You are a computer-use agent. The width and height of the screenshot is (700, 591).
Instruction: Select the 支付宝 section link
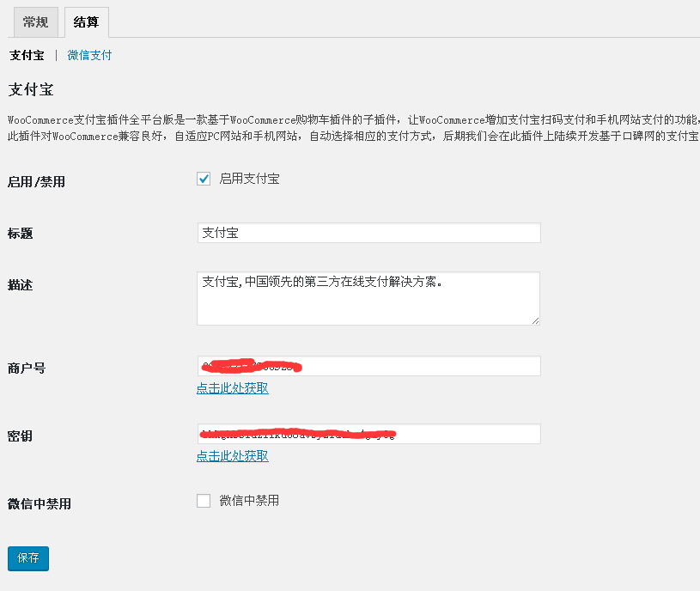27,55
